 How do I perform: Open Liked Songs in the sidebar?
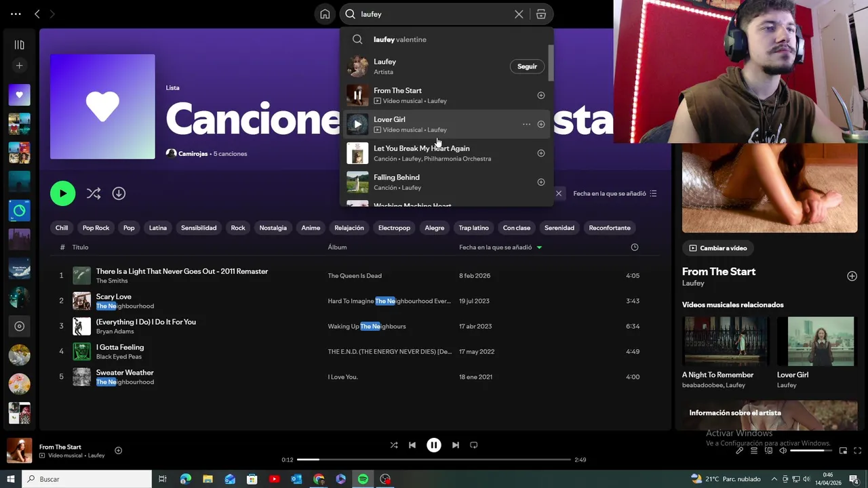[x=19, y=95]
